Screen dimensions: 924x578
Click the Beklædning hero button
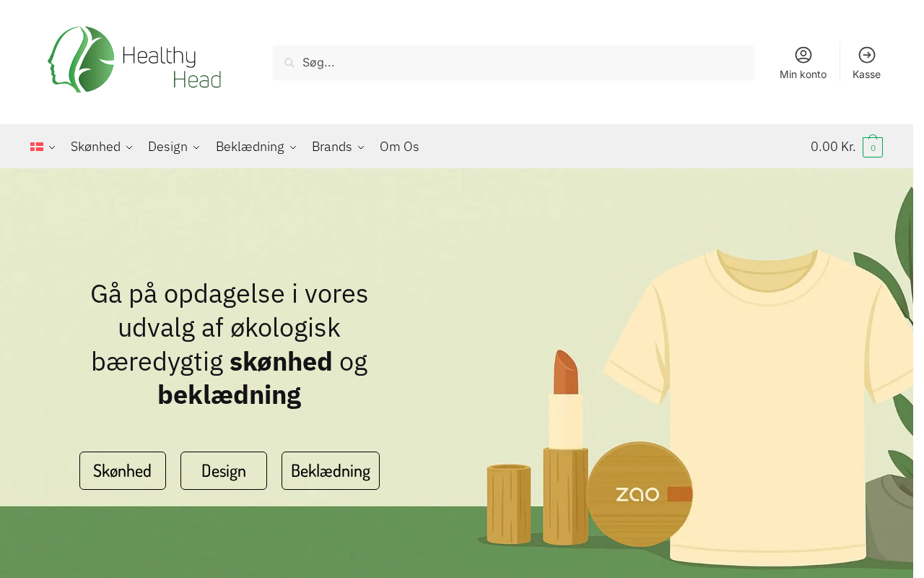click(331, 471)
